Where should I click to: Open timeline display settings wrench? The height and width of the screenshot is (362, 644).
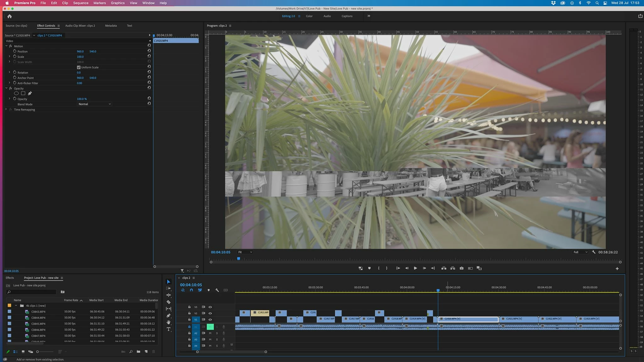(217, 290)
